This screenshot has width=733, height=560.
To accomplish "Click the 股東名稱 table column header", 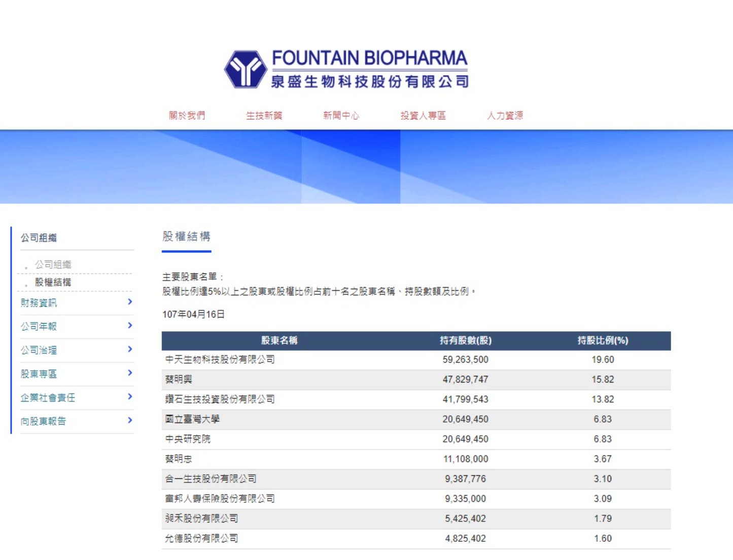I will (x=279, y=341).
